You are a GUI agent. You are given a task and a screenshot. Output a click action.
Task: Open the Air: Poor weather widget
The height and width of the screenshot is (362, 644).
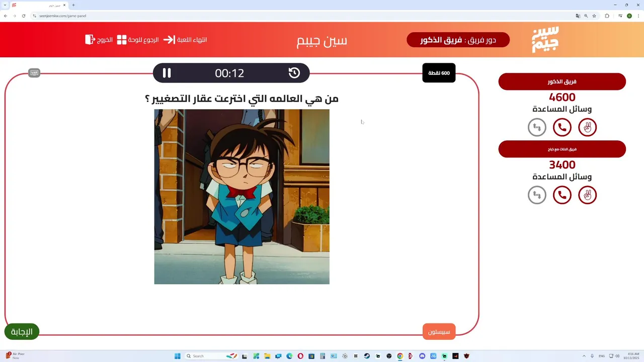click(x=14, y=356)
